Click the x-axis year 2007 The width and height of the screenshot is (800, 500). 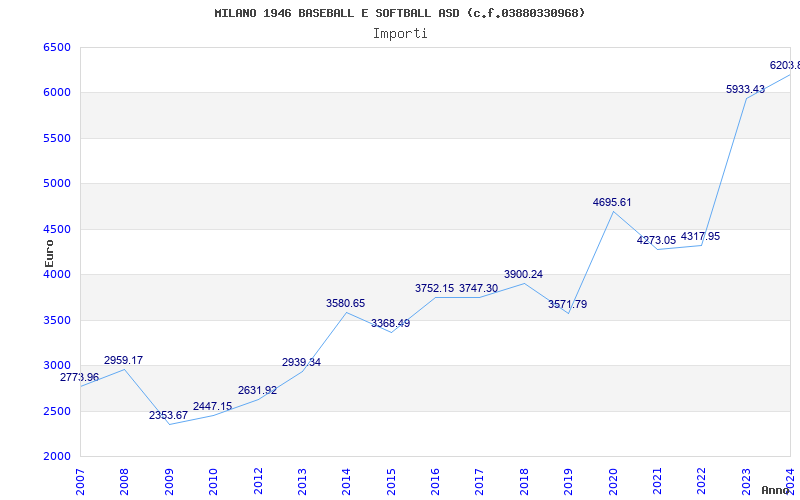(x=80, y=481)
